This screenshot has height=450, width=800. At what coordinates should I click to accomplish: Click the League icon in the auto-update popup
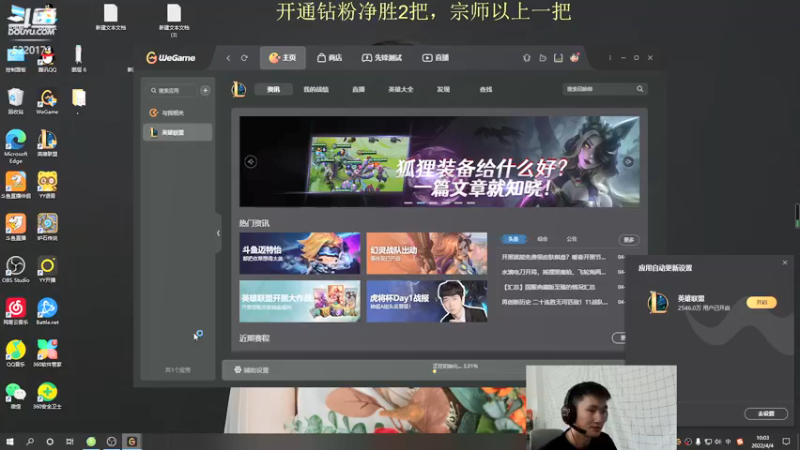coord(658,302)
